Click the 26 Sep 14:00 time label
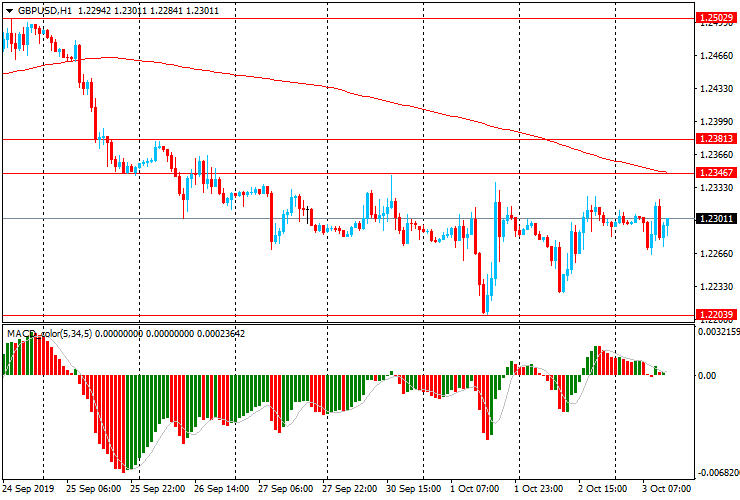The image size is (740, 500). pyautogui.click(x=221, y=489)
